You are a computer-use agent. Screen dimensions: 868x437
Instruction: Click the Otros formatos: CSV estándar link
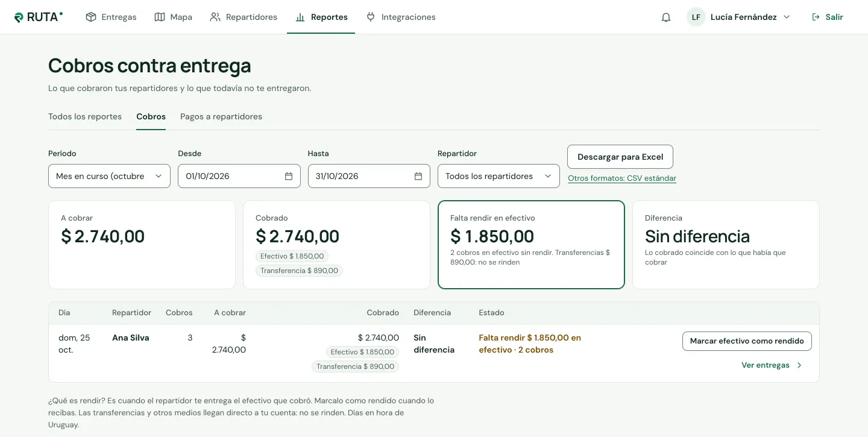622,178
